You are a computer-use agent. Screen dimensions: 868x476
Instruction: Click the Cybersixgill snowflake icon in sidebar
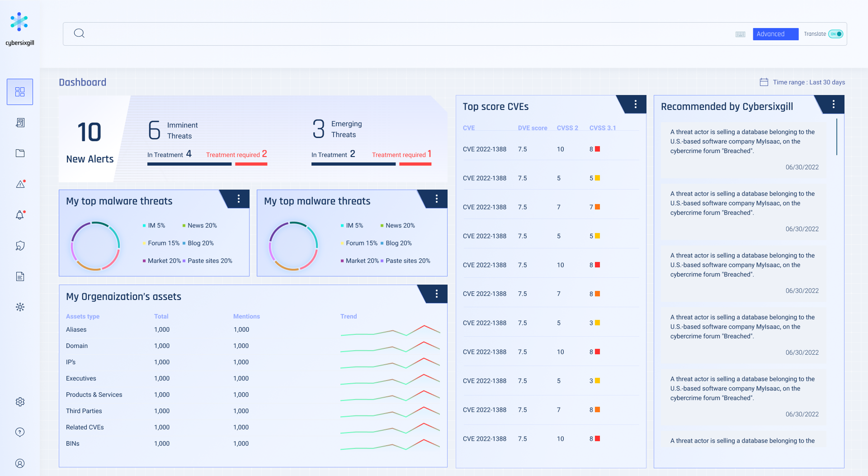click(x=20, y=307)
